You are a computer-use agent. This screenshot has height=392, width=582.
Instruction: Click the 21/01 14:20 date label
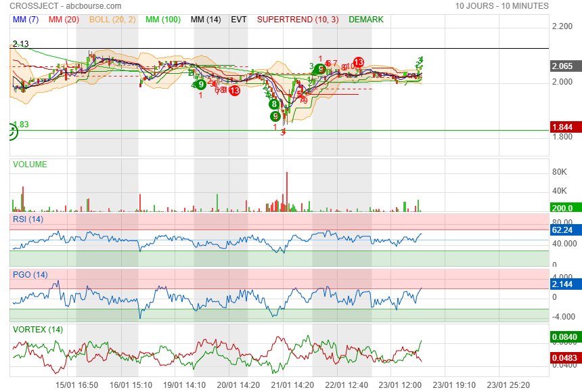coord(292,384)
